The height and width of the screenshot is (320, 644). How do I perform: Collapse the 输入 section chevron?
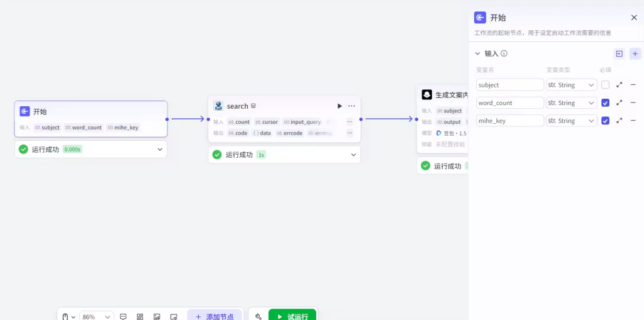click(x=477, y=54)
